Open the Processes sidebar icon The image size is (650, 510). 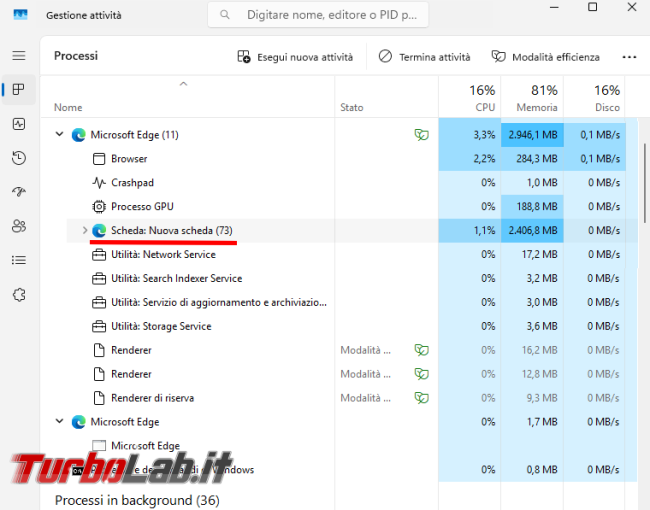(19, 89)
